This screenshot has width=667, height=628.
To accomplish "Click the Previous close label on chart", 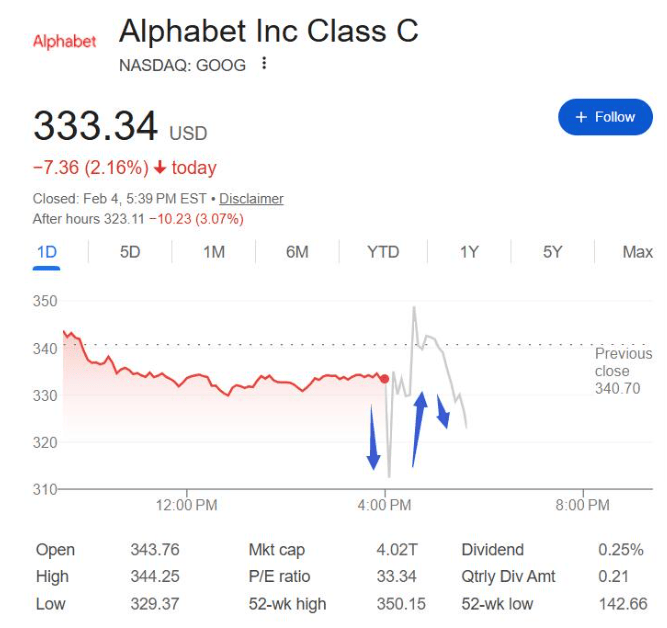I will (x=623, y=370).
